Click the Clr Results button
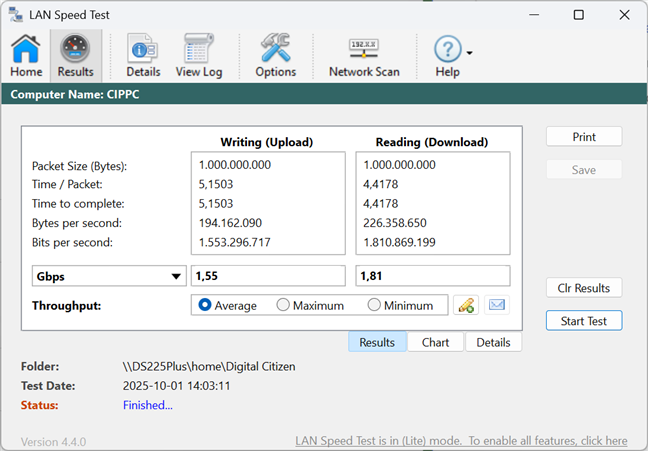 584,288
